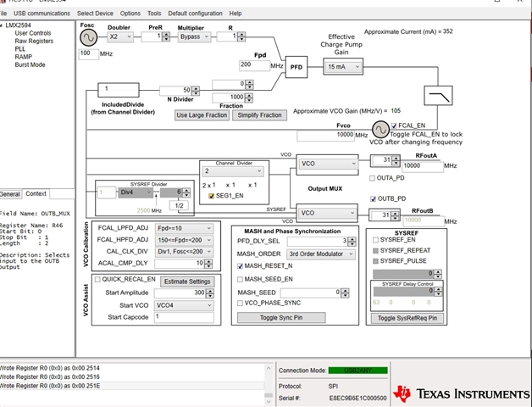Click the loop filter block icon

pos(438,96)
